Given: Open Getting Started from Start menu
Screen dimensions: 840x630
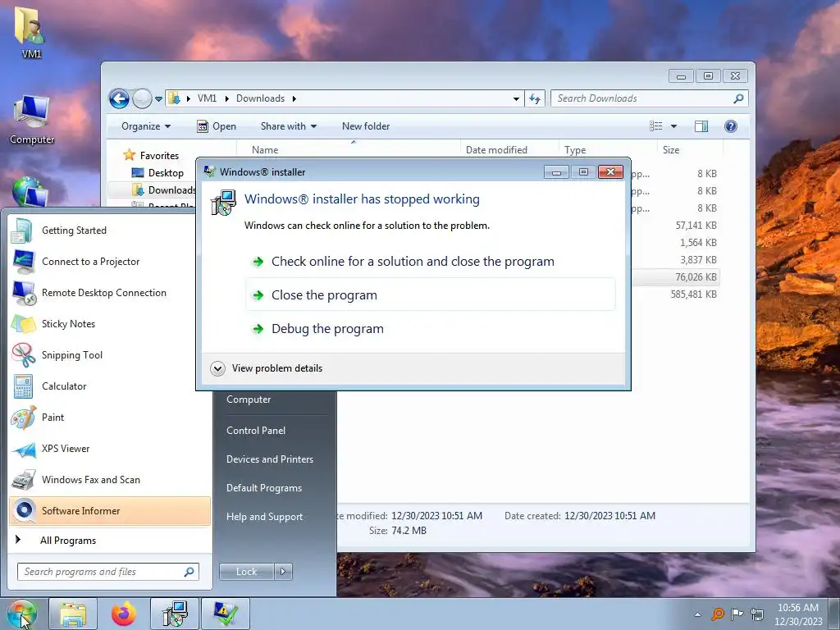Looking at the screenshot, I should point(110,231).
